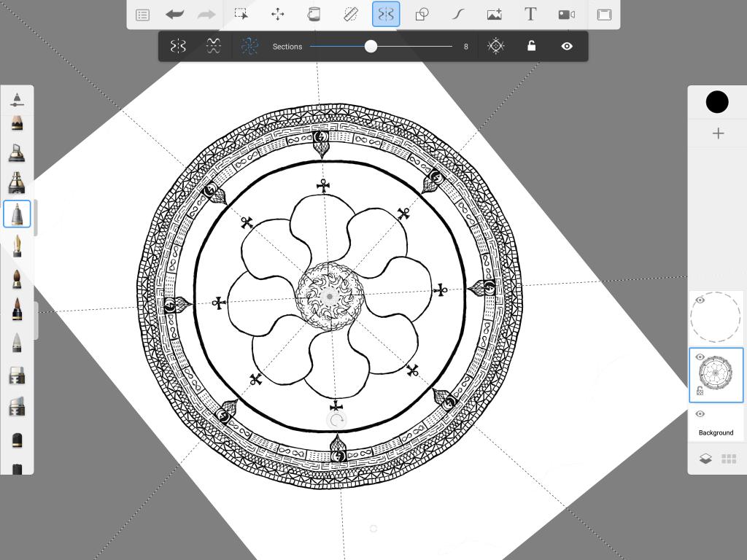Select the fountain ink pen brush

click(x=17, y=246)
